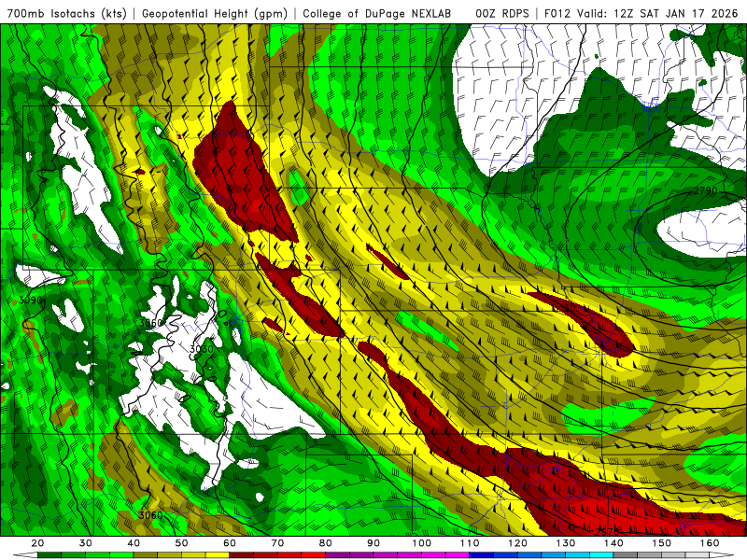This screenshot has width=747, height=560.
Task: Click the dark blue swatch just after 110
Action: (x=481, y=555)
